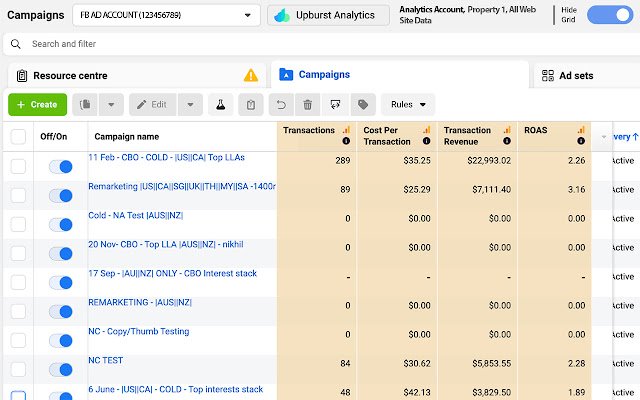Viewport: 640px width, 400px height.
Task: Click the ROAS column info icon
Action: [x=581, y=141]
